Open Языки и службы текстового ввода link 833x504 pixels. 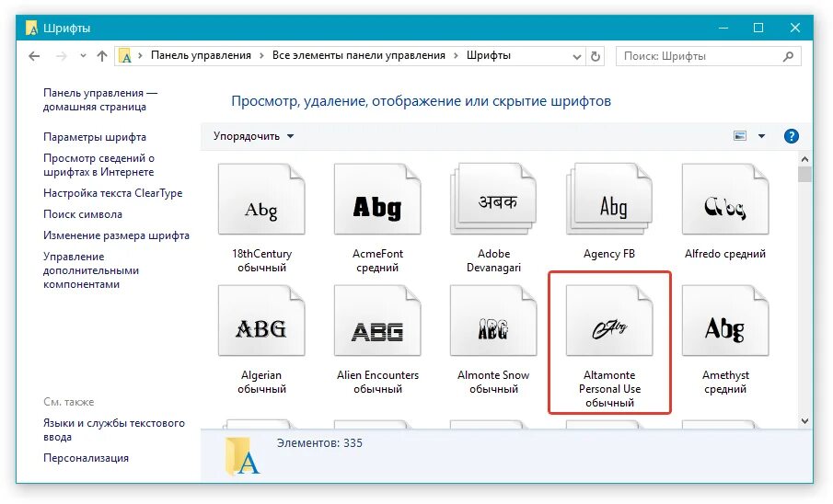(114, 430)
